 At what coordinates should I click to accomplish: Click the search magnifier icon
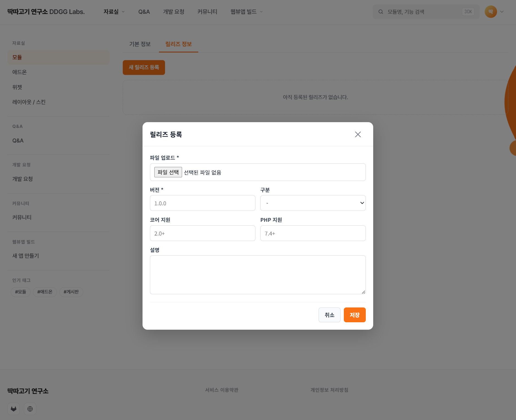point(381,12)
